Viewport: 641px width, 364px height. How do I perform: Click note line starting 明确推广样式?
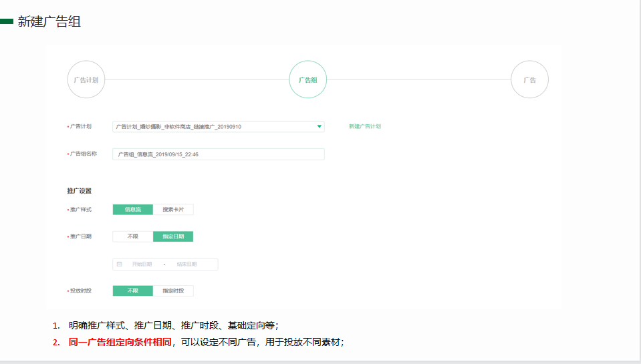(x=174, y=326)
